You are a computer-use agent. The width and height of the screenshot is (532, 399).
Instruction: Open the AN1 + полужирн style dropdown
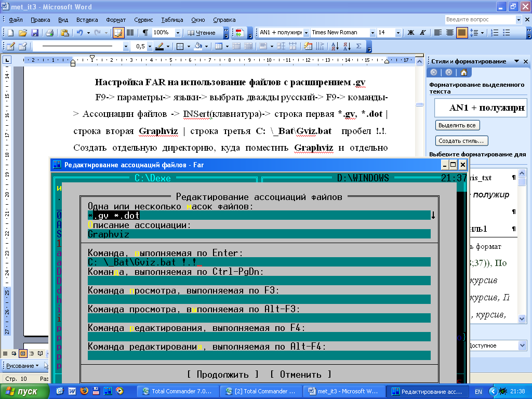click(306, 33)
